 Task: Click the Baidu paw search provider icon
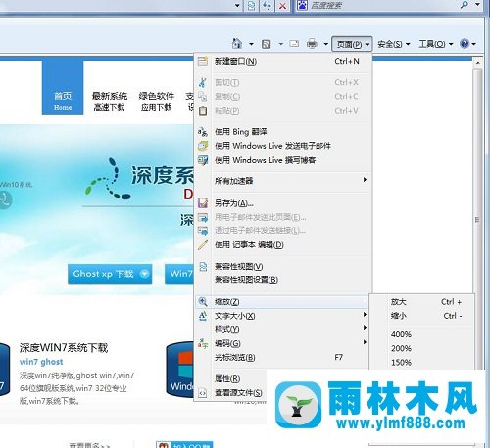(302, 5)
